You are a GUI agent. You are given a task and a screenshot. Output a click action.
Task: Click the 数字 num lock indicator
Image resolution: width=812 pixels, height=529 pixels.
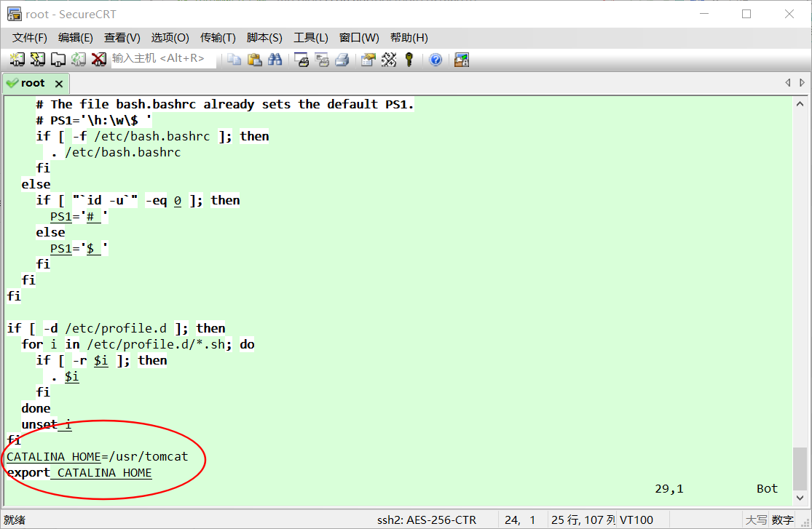(782, 520)
